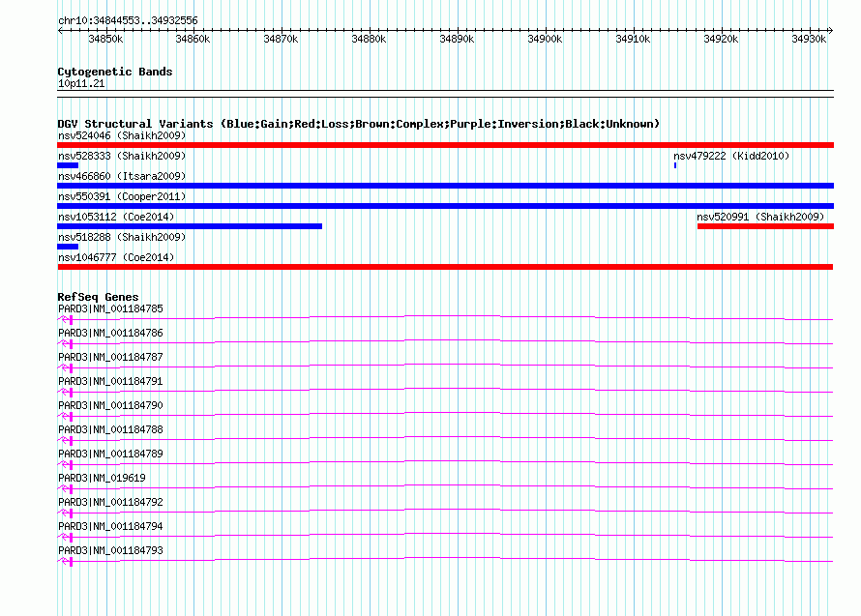Open the nsv1046777 (Coe2014) label

116,257
